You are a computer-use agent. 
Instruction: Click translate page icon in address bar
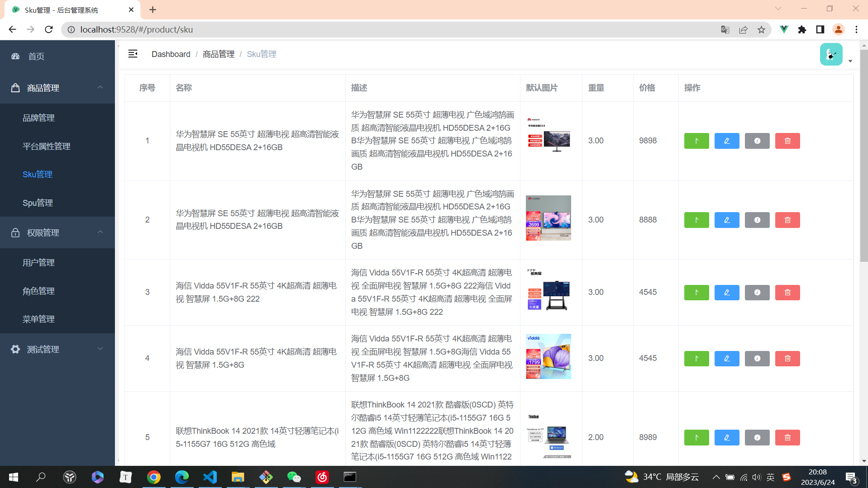[725, 29]
